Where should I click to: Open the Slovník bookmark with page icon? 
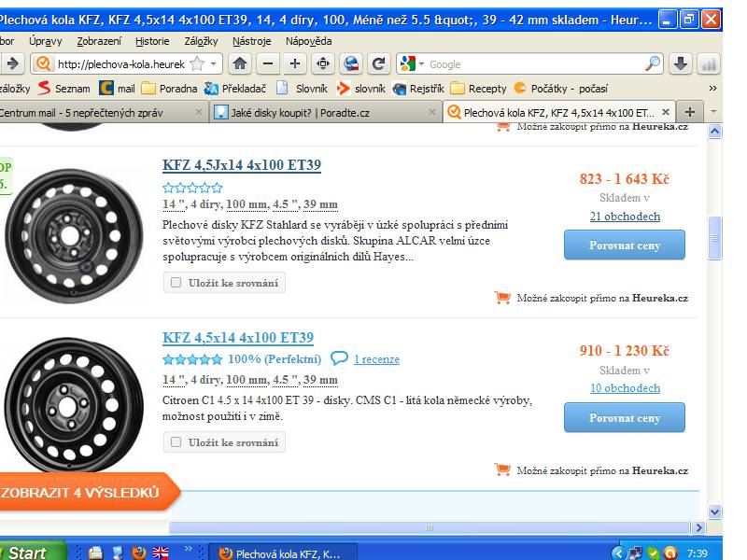point(303,88)
